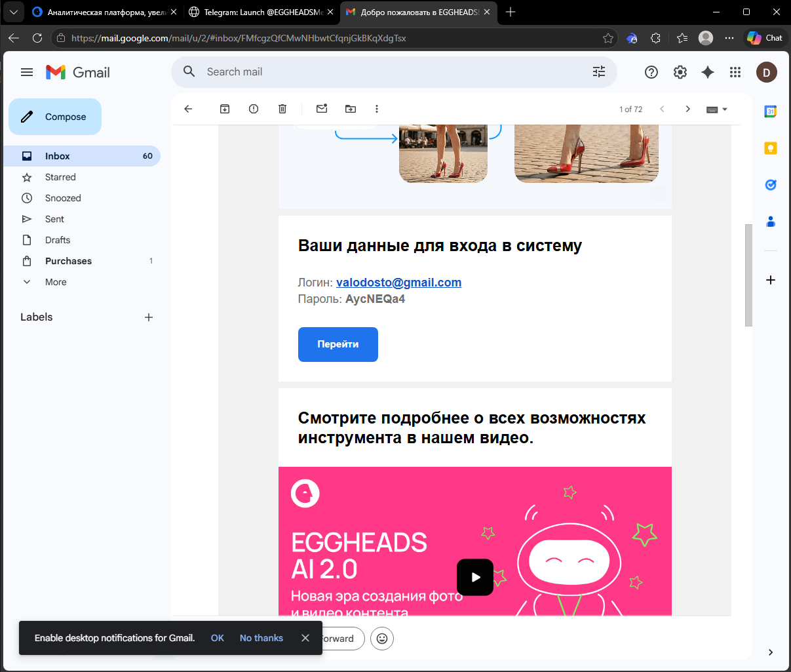This screenshot has height=672, width=791.
Task: Dismiss the notifications prompt X
Action: click(x=305, y=638)
